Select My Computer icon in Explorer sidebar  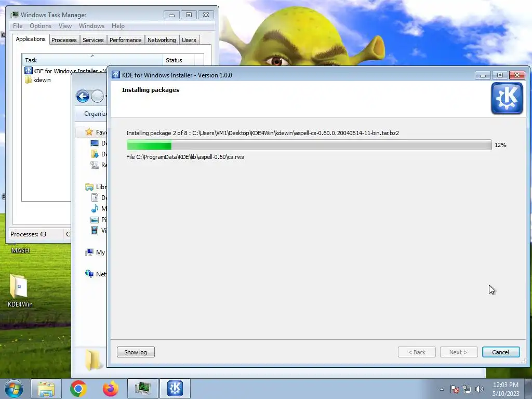89,252
